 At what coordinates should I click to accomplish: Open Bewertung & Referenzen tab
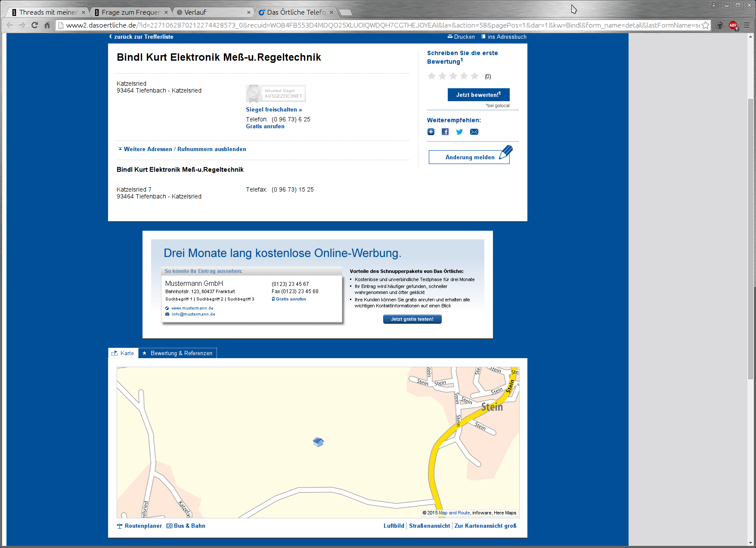pos(177,353)
